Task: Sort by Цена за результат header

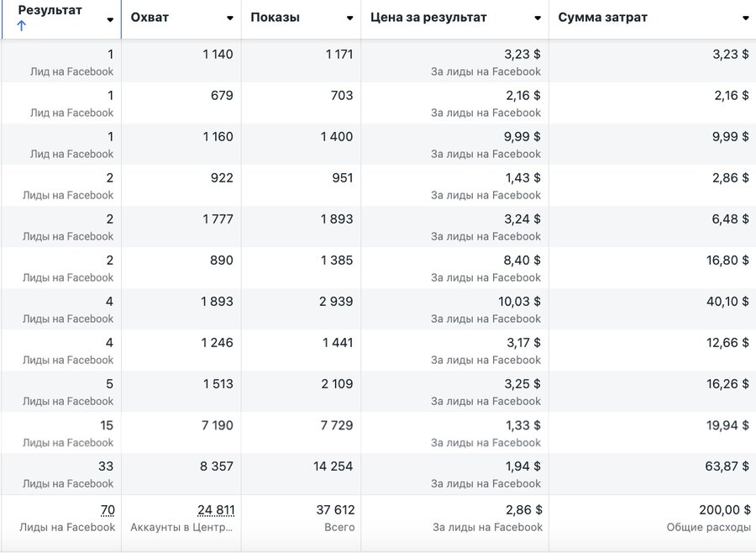Action: 428,18
